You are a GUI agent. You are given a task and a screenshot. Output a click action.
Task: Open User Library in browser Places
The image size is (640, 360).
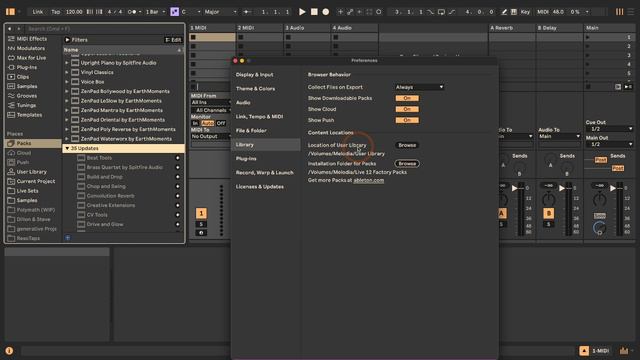click(32, 172)
